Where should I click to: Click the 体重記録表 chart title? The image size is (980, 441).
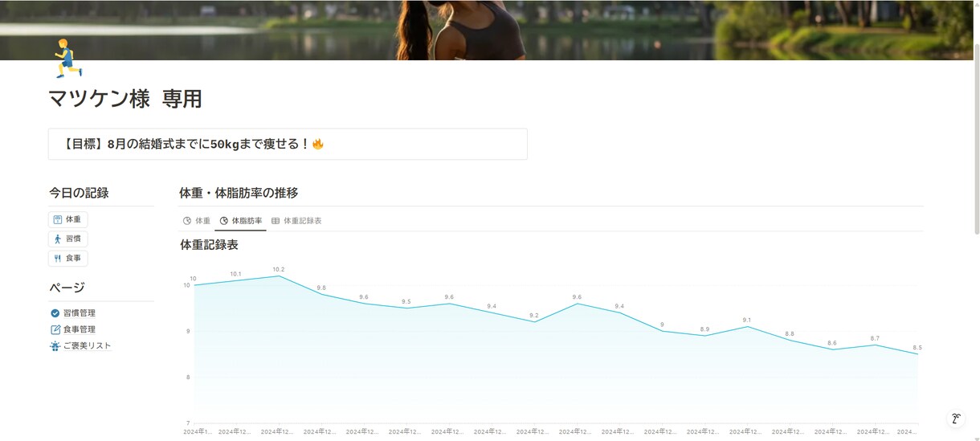pyautogui.click(x=210, y=245)
